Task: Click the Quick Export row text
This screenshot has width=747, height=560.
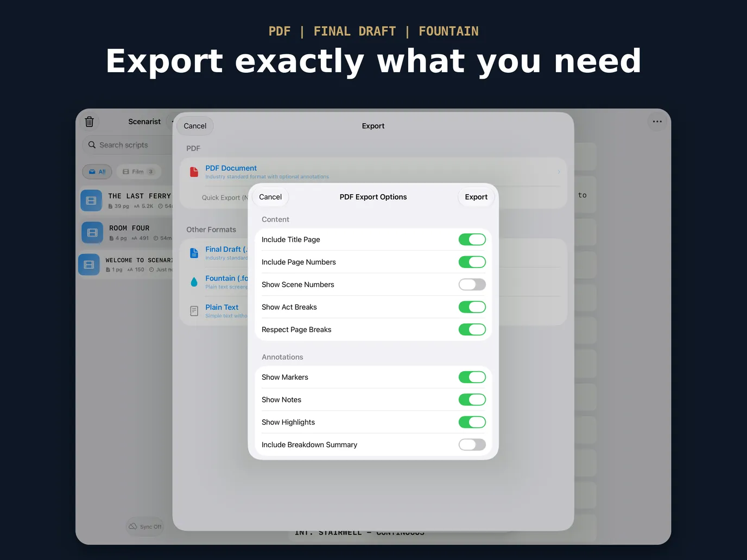Action: tap(225, 198)
